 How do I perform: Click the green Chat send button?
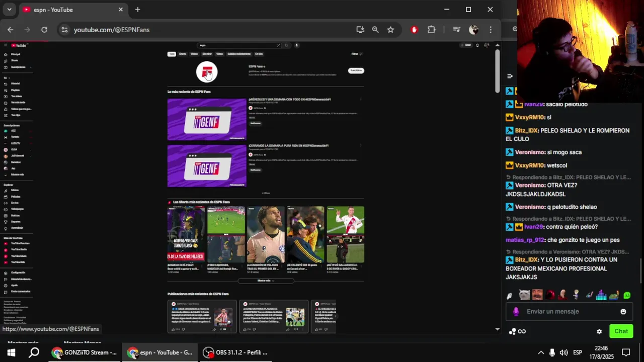[x=621, y=331]
